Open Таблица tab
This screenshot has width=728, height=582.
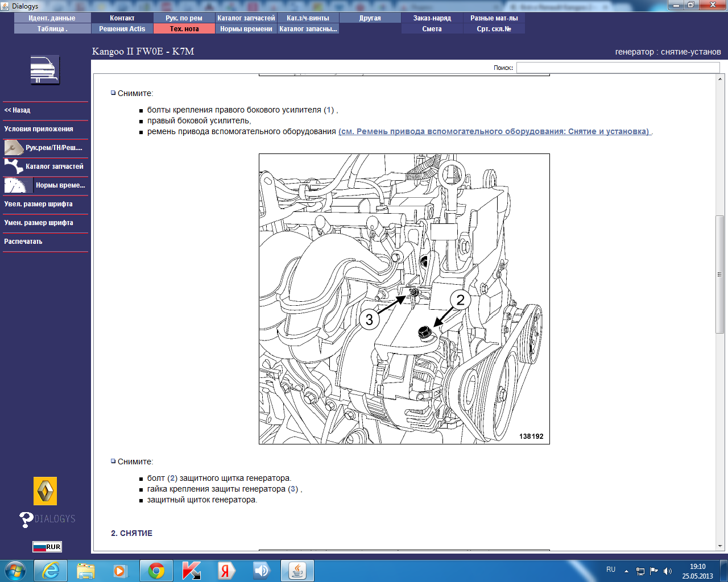point(52,29)
